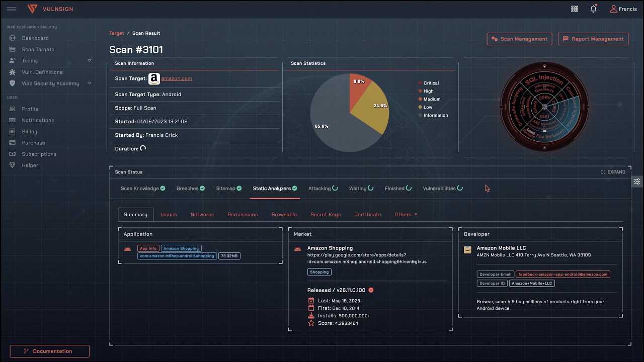Click the Dashboard sidebar icon
The height and width of the screenshot is (362, 644).
click(x=12, y=38)
